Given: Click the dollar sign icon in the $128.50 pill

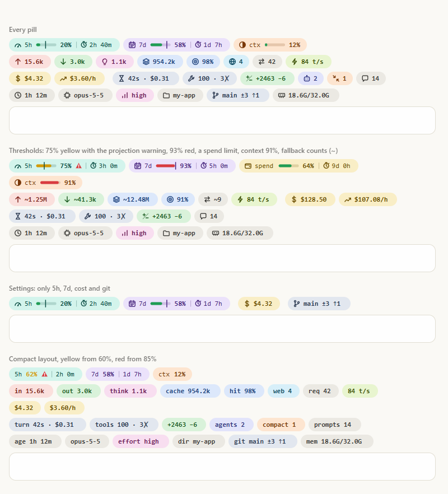Looking at the screenshot, I should click(294, 199).
